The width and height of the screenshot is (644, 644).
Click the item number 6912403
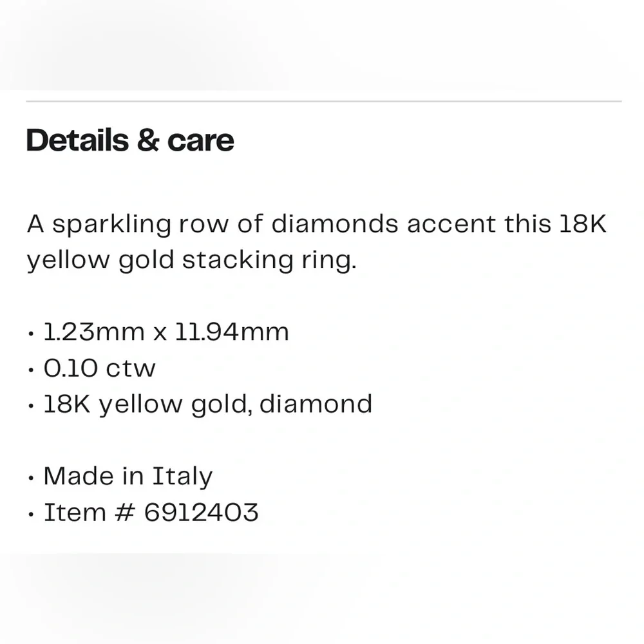(x=201, y=513)
